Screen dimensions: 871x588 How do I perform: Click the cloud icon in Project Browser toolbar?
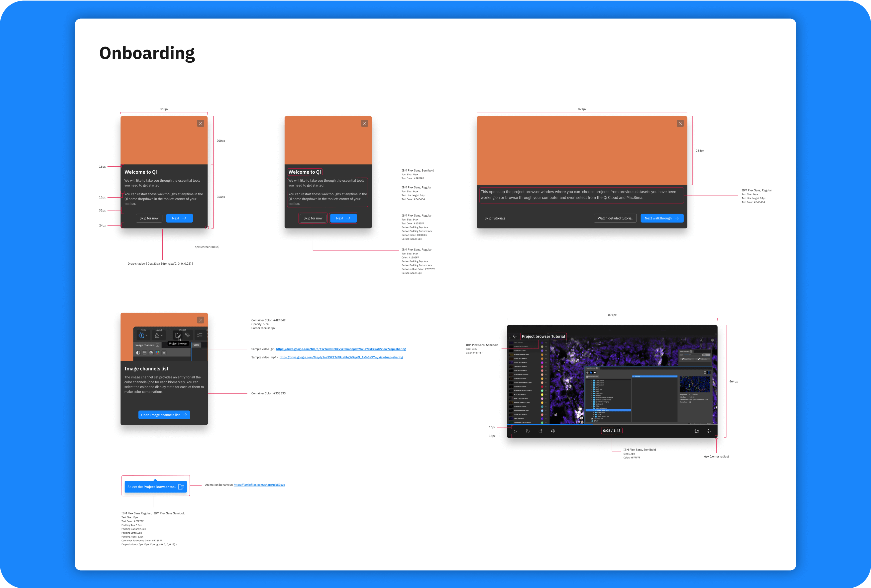(595, 372)
